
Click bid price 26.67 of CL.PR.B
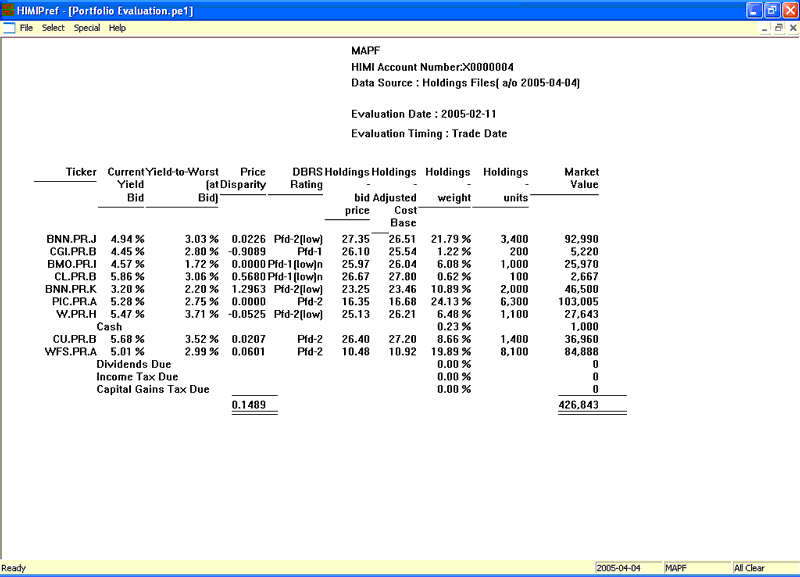click(x=356, y=277)
